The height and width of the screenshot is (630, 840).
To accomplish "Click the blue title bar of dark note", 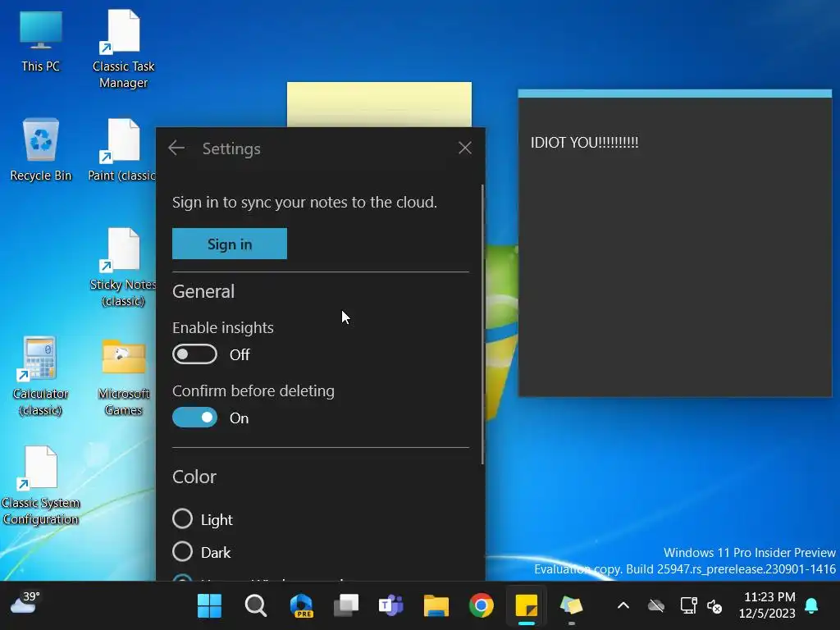I will point(674,94).
